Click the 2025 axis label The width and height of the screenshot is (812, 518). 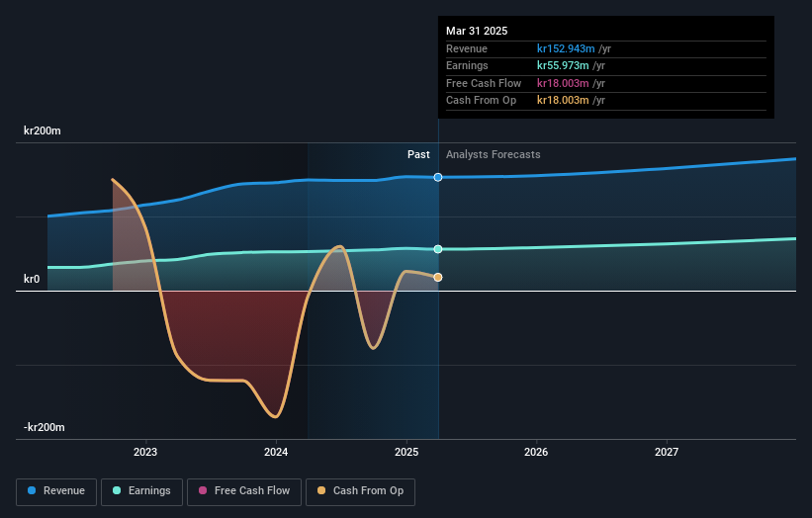click(x=406, y=453)
